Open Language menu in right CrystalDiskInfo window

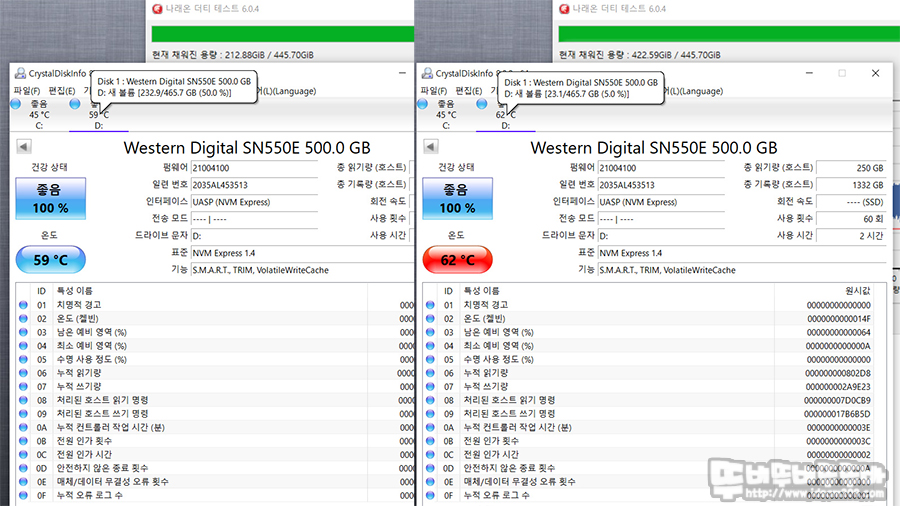tap(693, 91)
